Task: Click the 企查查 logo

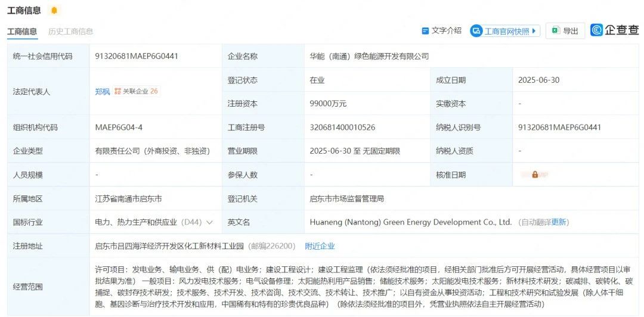Action: 614,30
